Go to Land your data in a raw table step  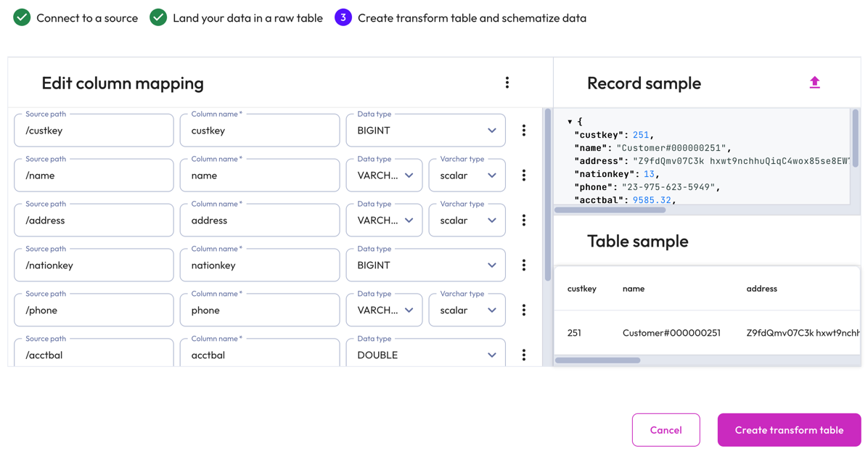(x=247, y=18)
